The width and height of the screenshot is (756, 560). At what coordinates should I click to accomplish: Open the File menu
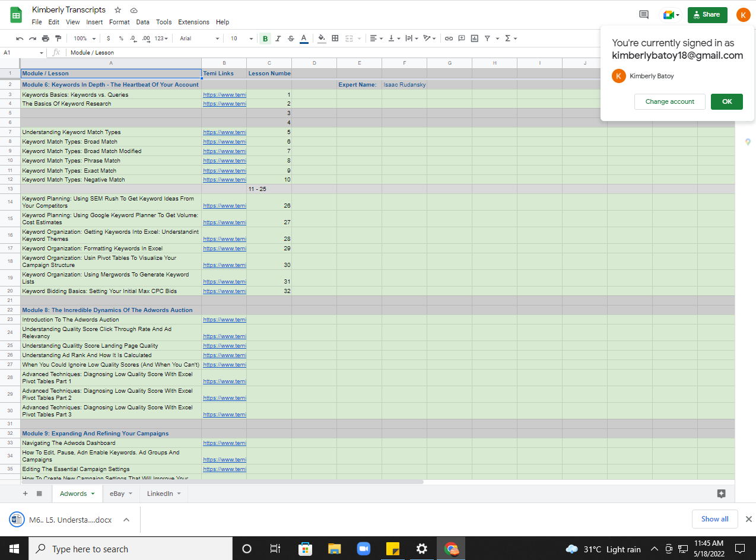point(37,22)
